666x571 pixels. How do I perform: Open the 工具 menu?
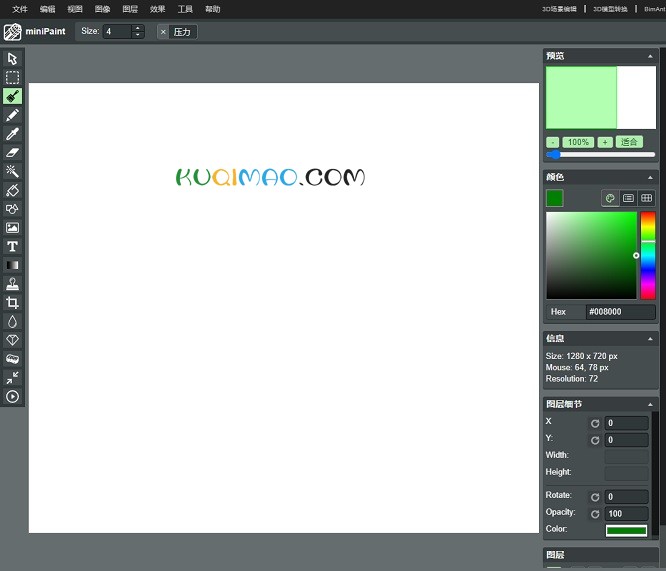(185, 9)
